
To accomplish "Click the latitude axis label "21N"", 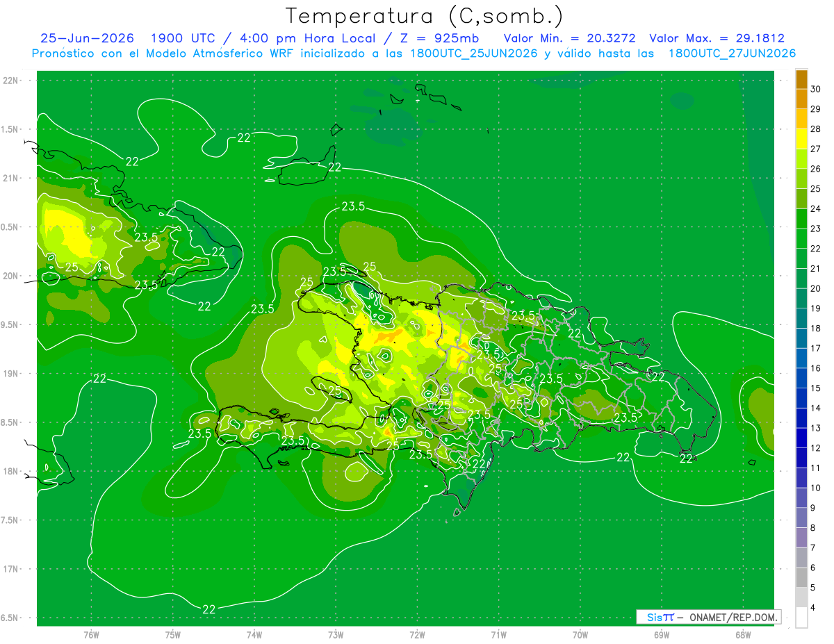I will coord(12,179).
